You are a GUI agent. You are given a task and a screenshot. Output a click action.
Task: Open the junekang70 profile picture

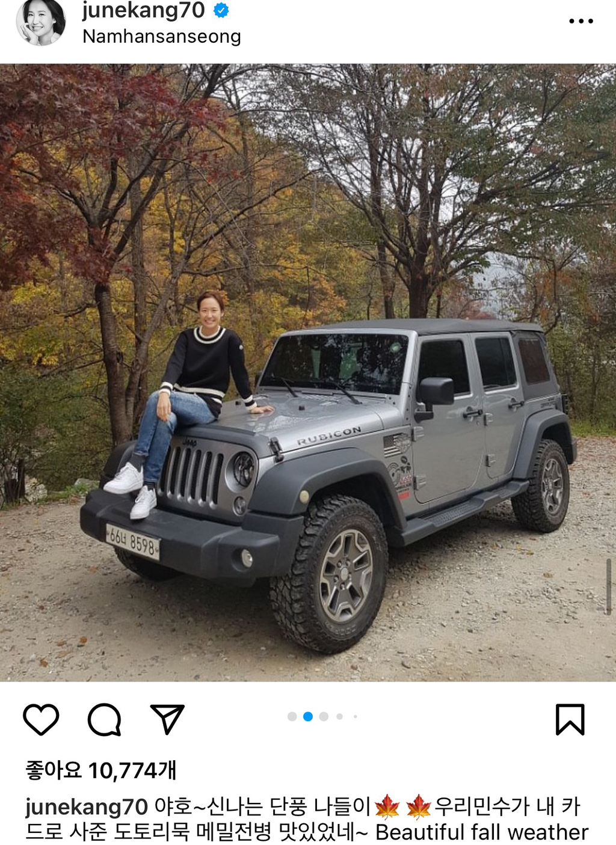click(41, 22)
